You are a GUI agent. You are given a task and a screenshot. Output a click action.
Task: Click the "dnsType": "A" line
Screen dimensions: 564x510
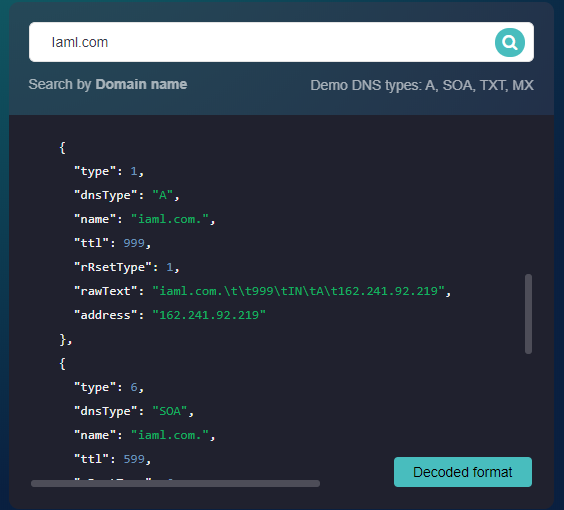(x=127, y=195)
